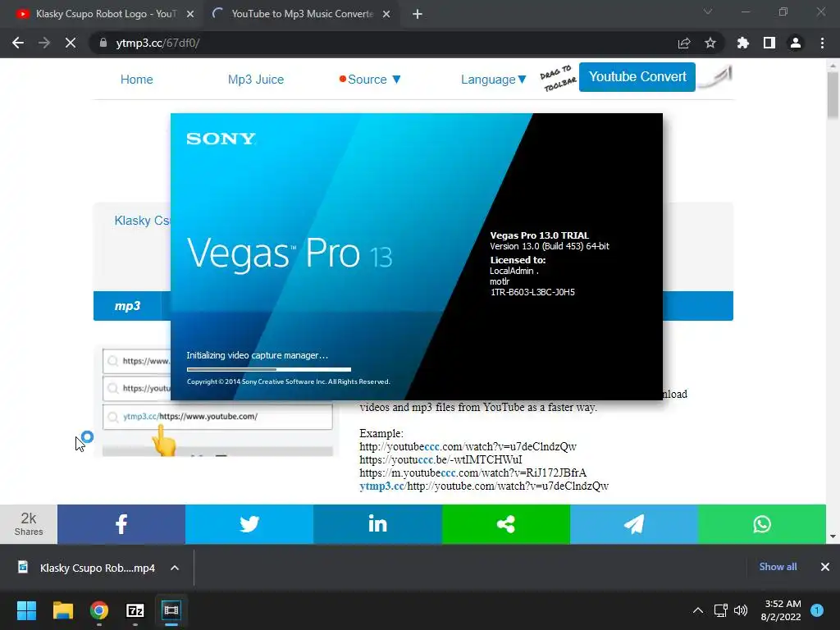Click Show all downloads
This screenshot has height=630, width=840.
778,567
